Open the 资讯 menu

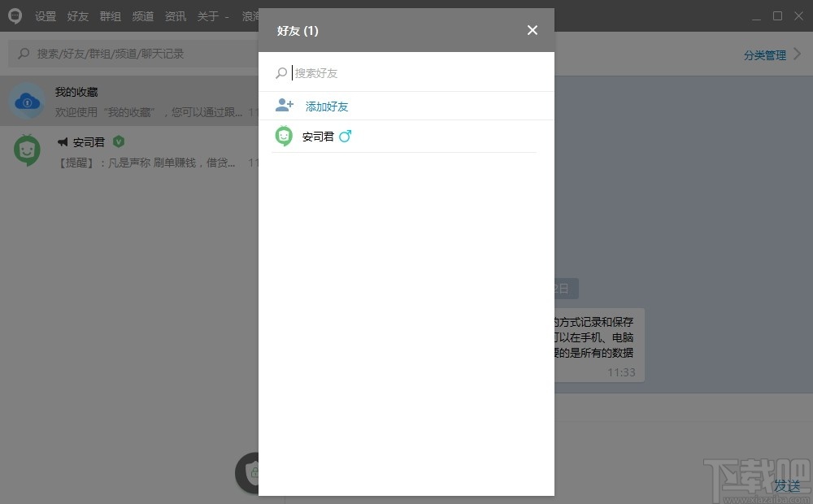(175, 15)
